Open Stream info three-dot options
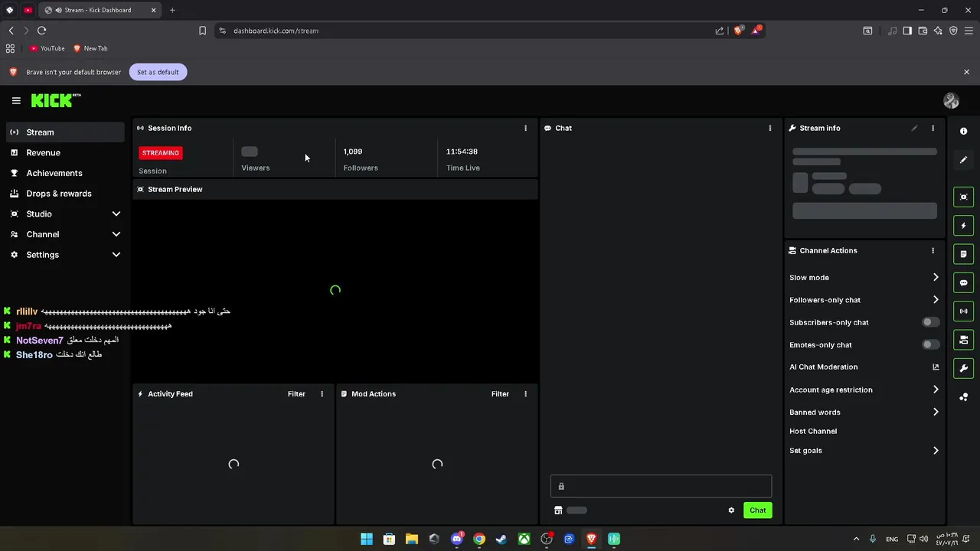This screenshot has width=980, height=551. pyautogui.click(x=933, y=128)
